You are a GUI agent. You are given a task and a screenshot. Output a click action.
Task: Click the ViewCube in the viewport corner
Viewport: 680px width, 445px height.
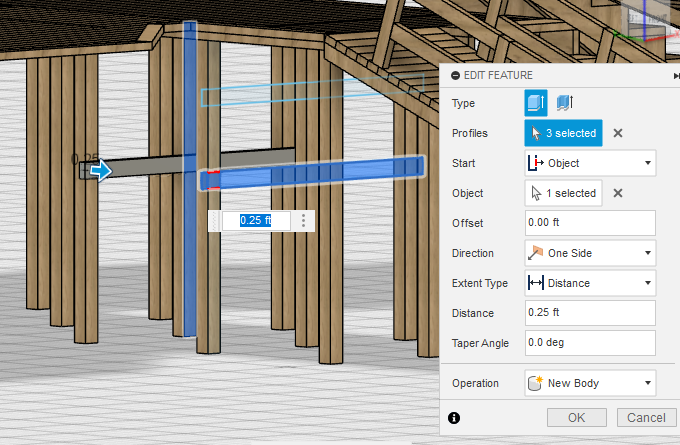coord(647,20)
